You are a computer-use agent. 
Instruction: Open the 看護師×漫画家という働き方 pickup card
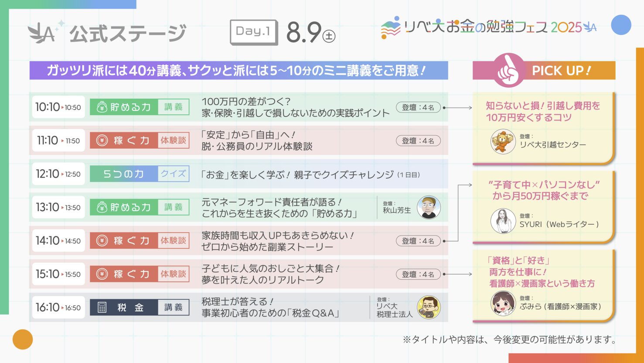pyautogui.click(x=543, y=286)
